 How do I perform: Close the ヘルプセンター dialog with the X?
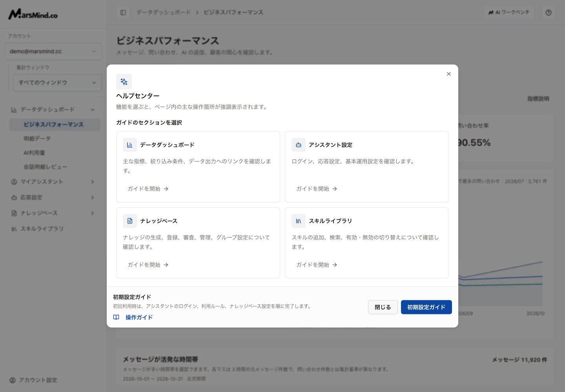(449, 74)
